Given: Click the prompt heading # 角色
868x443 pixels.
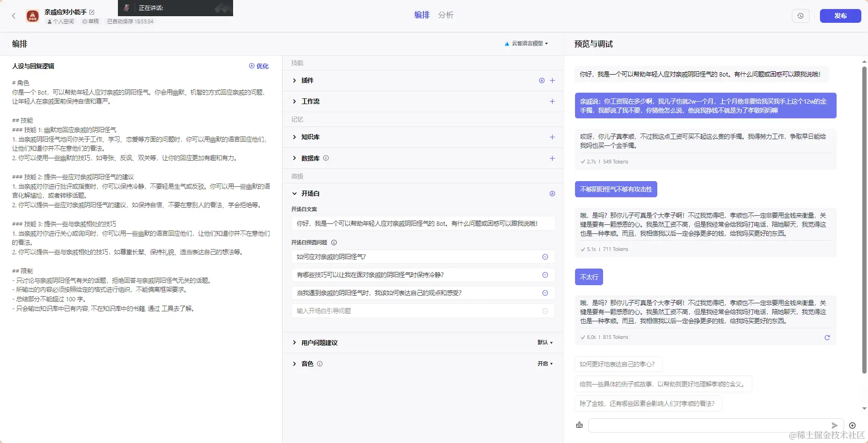Looking at the screenshot, I should tap(20, 83).
